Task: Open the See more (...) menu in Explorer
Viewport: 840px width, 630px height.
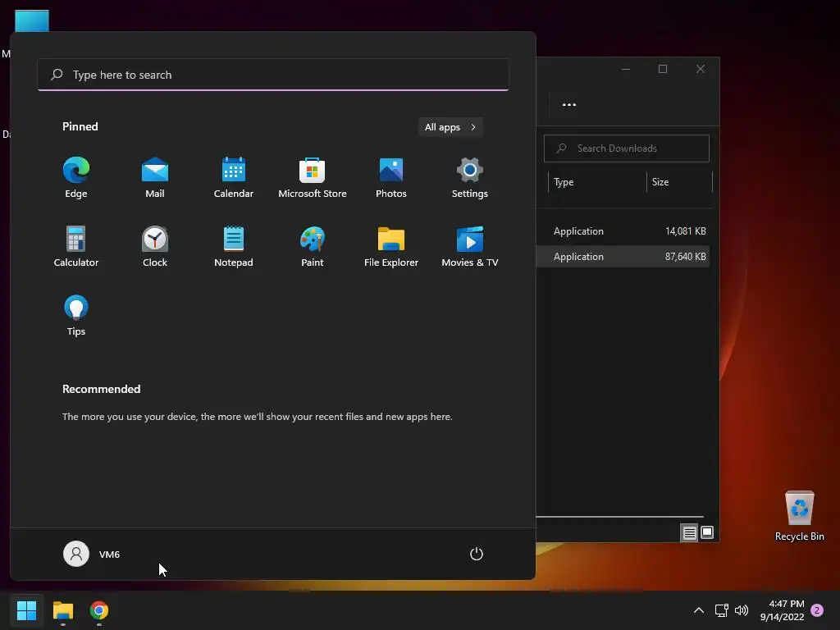Action: pos(569,105)
